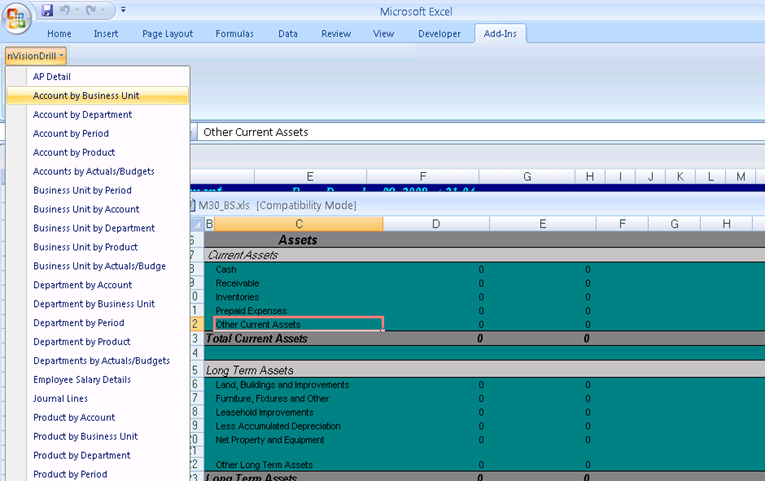Select Product by Business Unit

(x=98, y=437)
